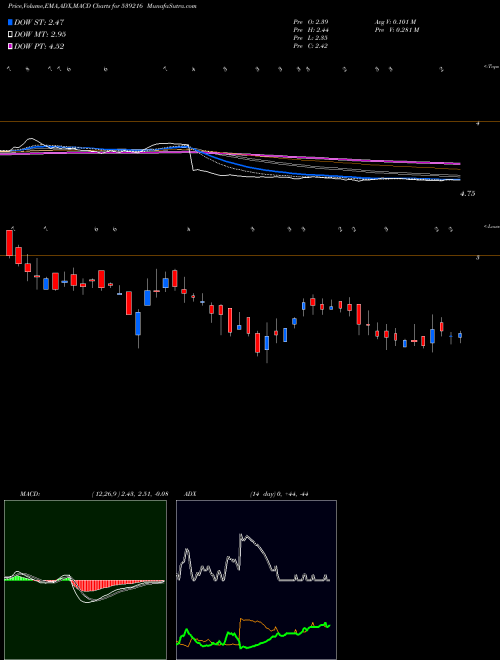Viewport: 500px width, 660px height.
Task: Click the 'Avg V: 0.101 M' volume text
Action: point(397,21)
